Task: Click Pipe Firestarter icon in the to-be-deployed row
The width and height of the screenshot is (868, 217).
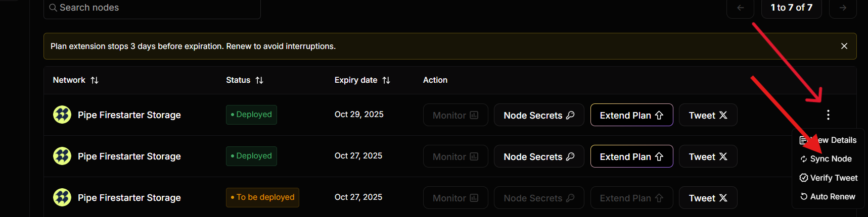Action: coord(62,198)
